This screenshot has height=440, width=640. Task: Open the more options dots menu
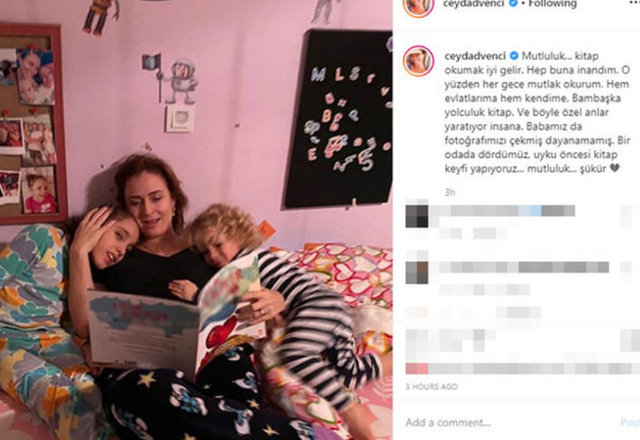pos(633,3)
